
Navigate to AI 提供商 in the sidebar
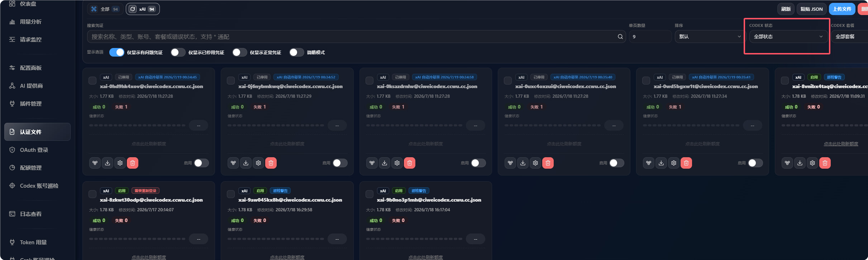coord(37,86)
